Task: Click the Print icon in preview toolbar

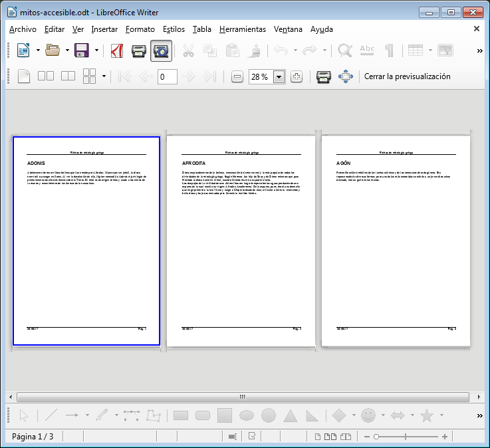Action: click(x=323, y=76)
